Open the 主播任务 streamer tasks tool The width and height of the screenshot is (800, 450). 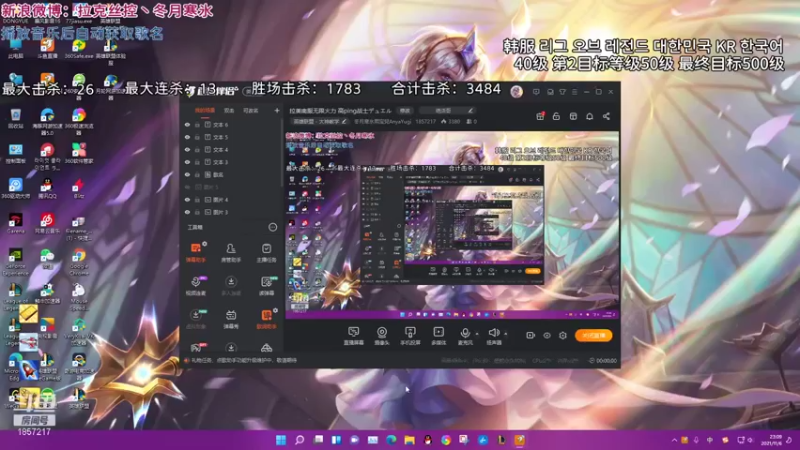pos(266,252)
